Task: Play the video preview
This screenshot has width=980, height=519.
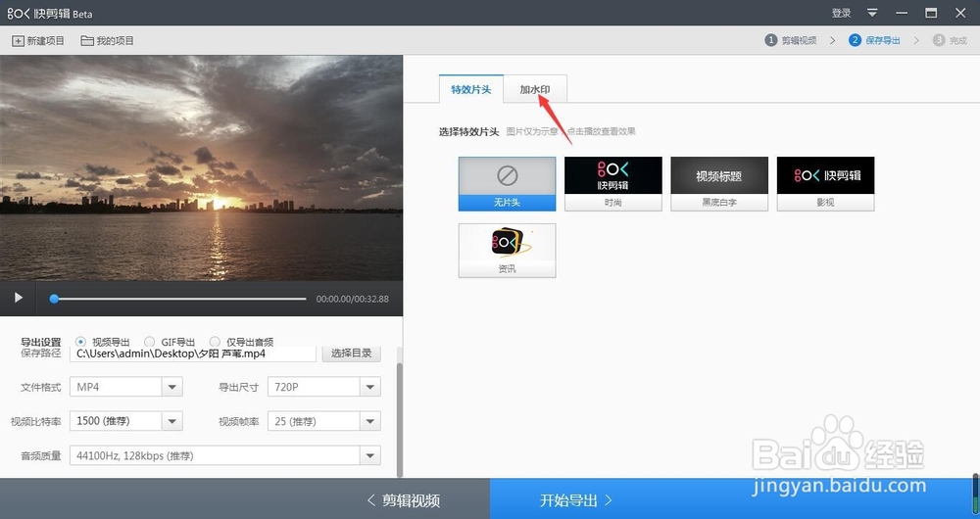Action: [x=18, y=298]
